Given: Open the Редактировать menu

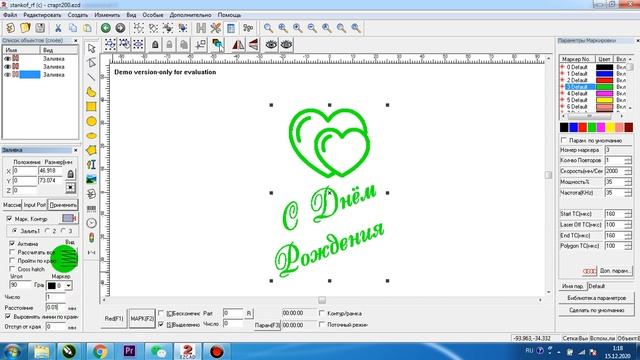Looking at the screenshot, I should point(42,15).
